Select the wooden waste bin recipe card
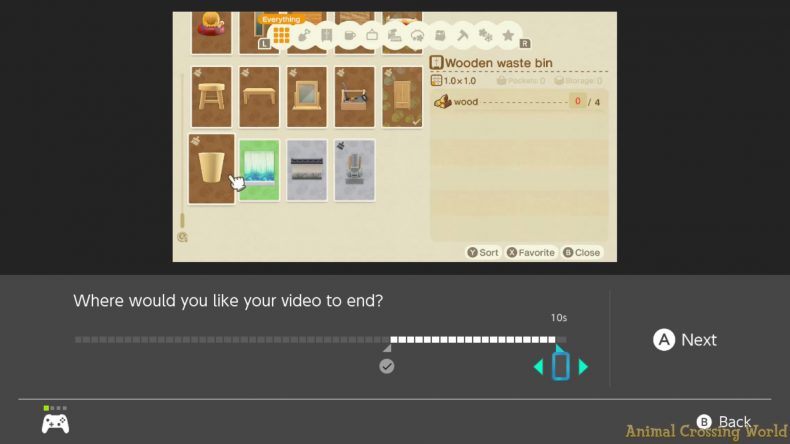 point(212,169)
